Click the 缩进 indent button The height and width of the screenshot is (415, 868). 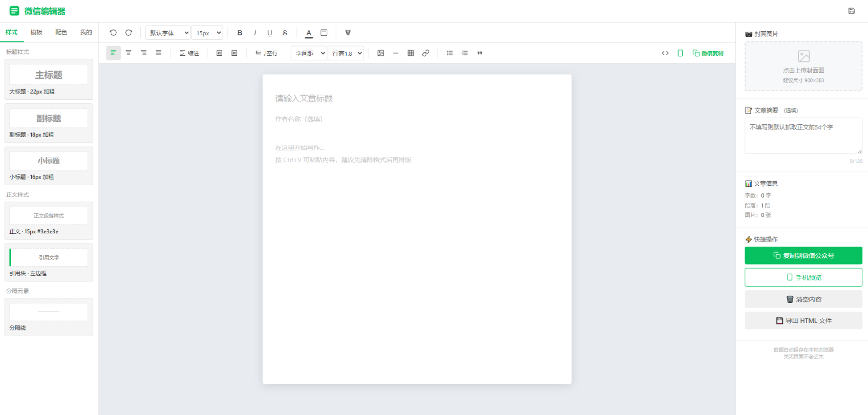189,53
